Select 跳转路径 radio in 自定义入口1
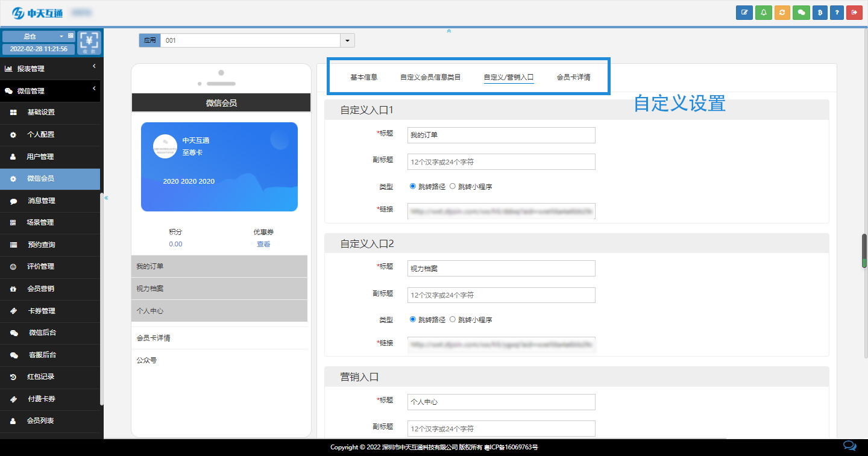868x456 pixels. point(413,186)
